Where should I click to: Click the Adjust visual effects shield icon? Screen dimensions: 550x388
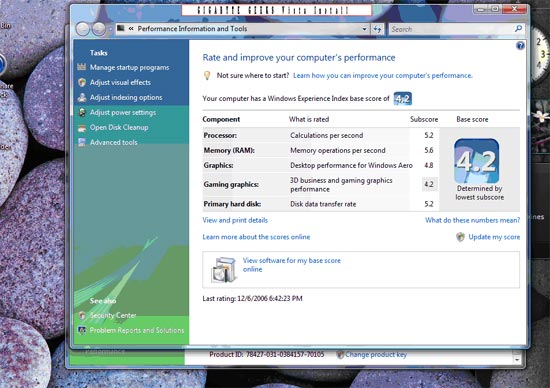[x=82, y=82]
